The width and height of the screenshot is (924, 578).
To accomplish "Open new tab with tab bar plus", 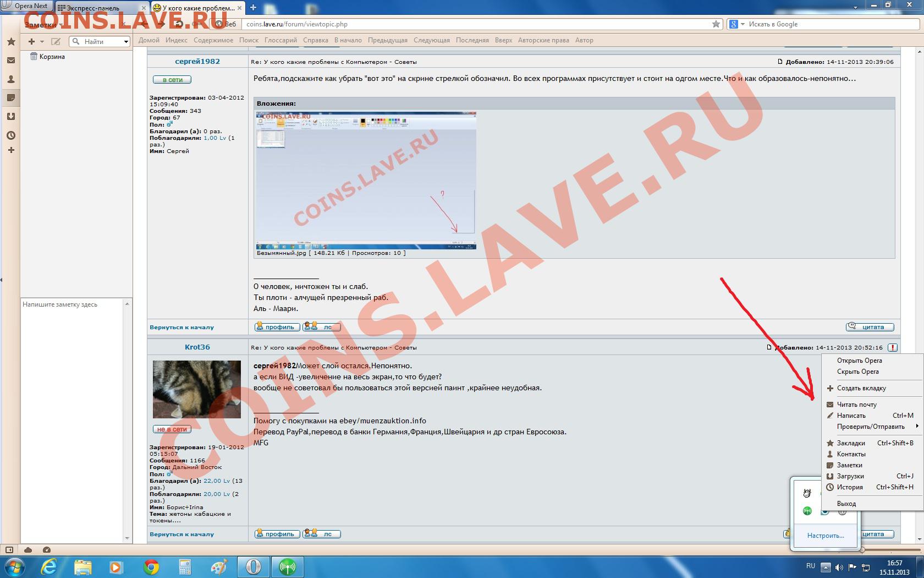I will point(253,8).
